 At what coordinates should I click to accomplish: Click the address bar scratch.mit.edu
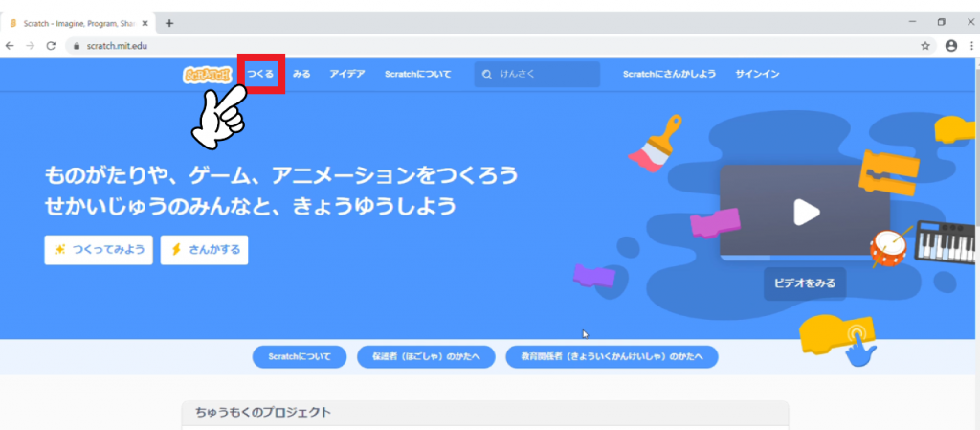[500, 46]
